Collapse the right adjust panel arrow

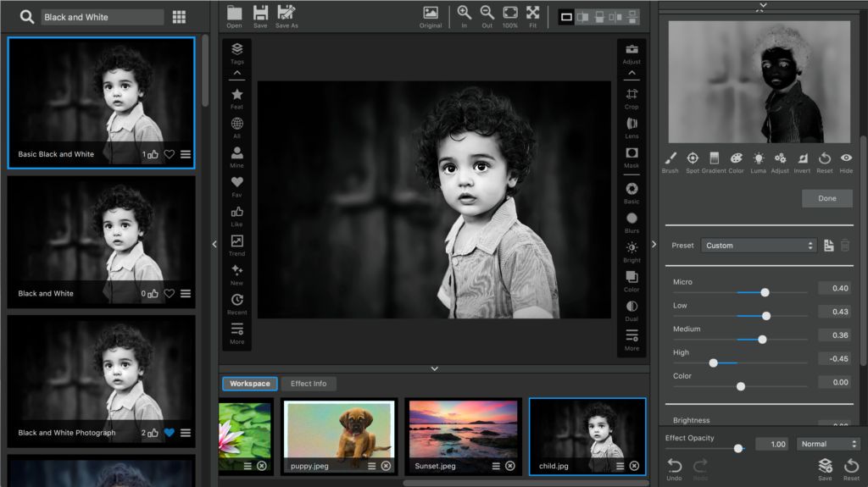(x=654, y=244)
